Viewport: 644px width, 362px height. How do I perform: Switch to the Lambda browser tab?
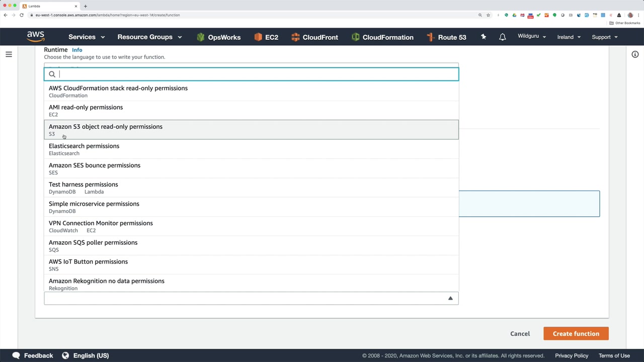[49, 6]
